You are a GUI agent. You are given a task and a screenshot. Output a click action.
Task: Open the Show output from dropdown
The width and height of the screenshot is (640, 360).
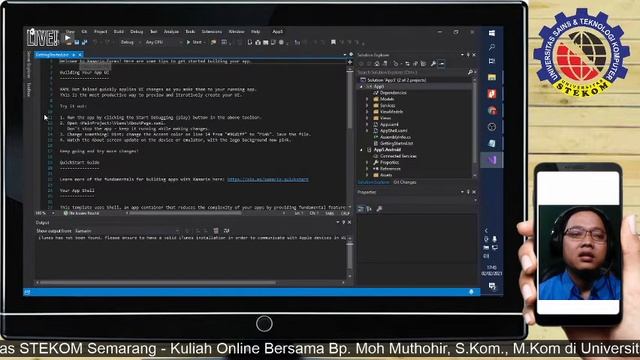pos(127,231)
